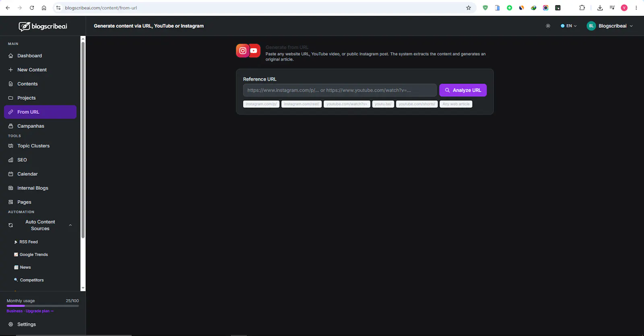
Task: Click the Google Trends chart icon
Action: click(16, 254)
